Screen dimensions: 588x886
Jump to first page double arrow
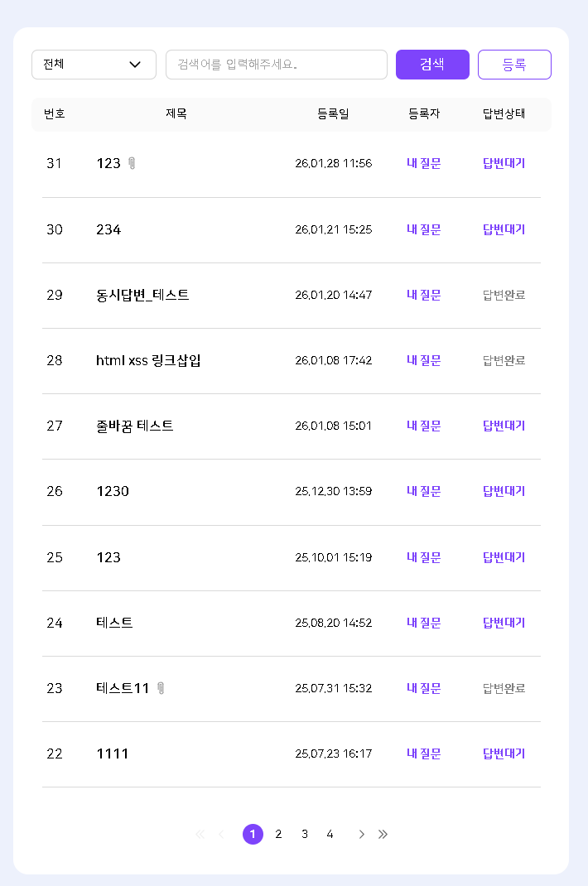[x=200, y=834]
